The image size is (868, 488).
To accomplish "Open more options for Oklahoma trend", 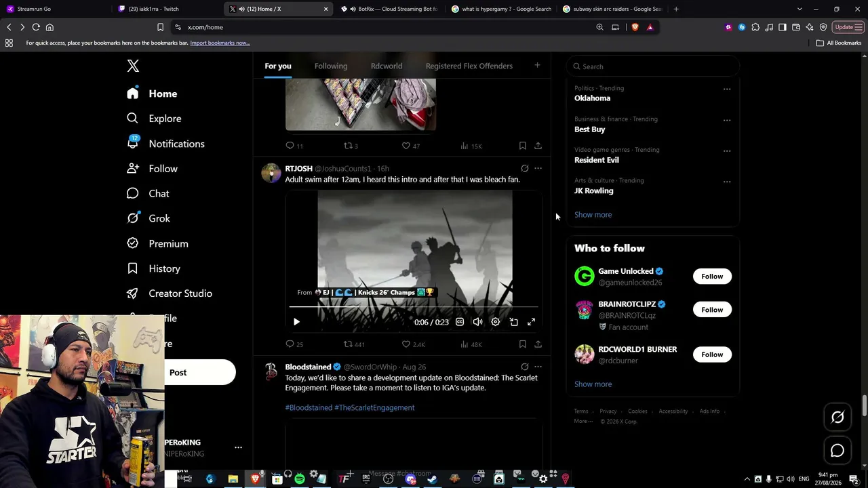I will click(727, 89).
